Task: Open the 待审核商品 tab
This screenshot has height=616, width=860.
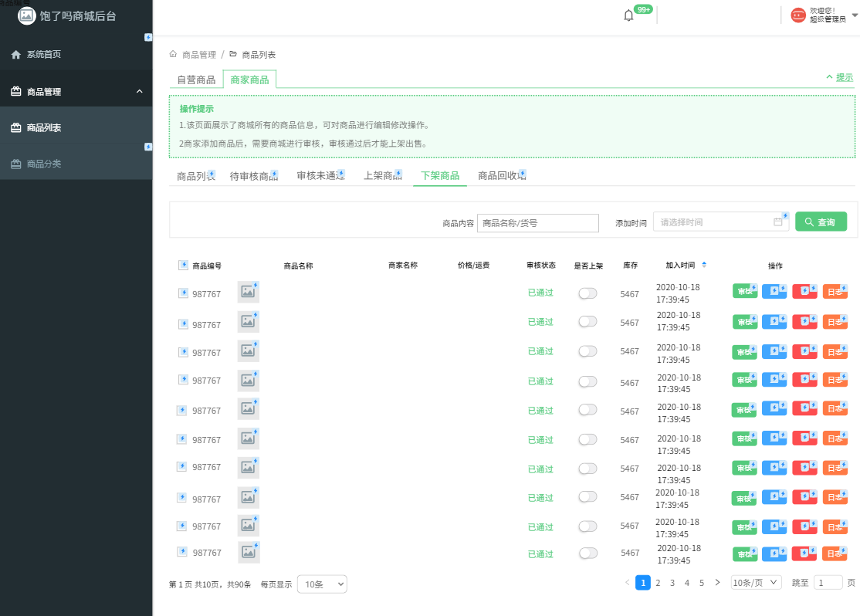Action: (x=253, y=176)
